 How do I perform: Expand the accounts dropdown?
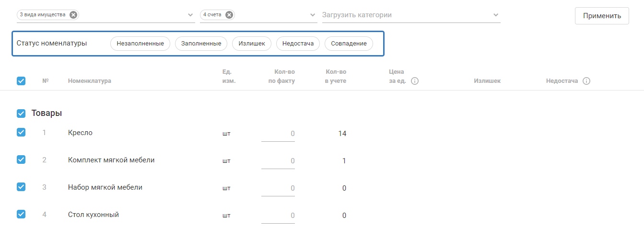tap(313, 15)
